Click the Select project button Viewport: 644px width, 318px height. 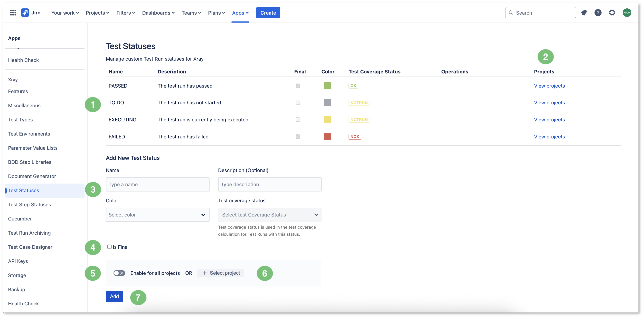point(221,273)
